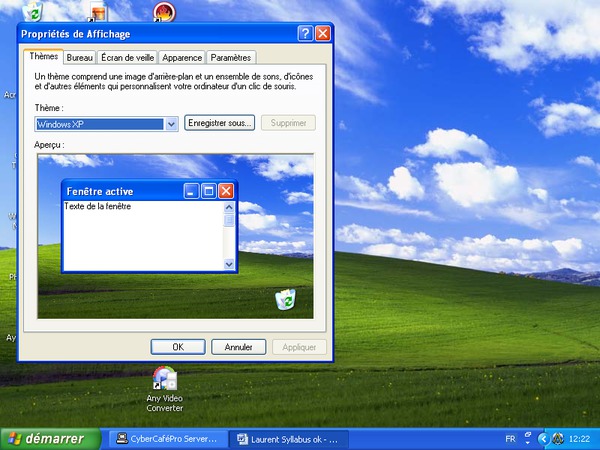Click the Enregistrer sous button
The image size is (600, 450).
pyautogui.click(x=219, y=123)
